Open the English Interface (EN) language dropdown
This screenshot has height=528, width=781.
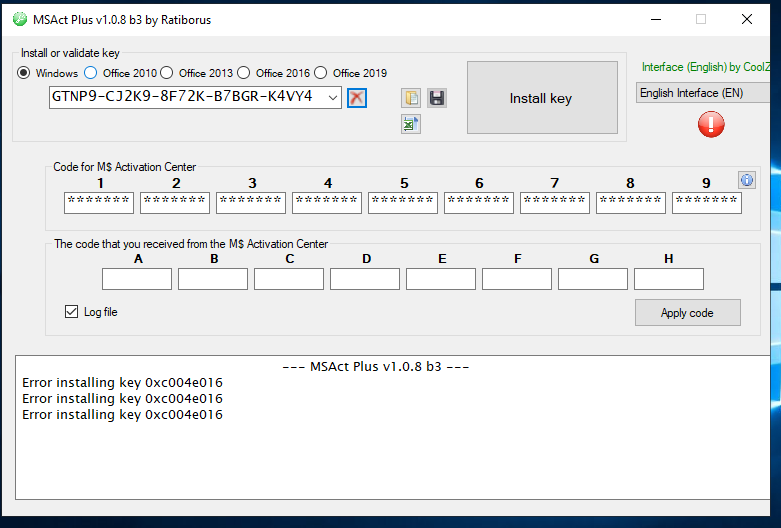coord(703,93)
